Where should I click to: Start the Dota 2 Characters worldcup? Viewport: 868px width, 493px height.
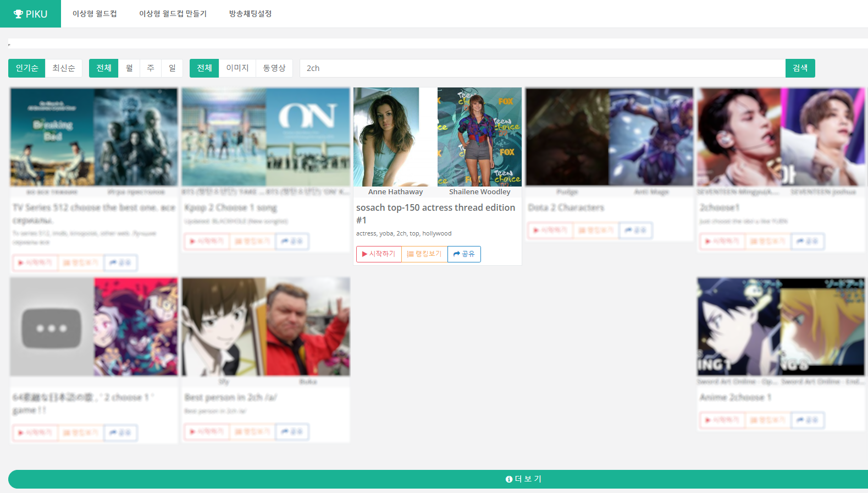click(551, 231)
